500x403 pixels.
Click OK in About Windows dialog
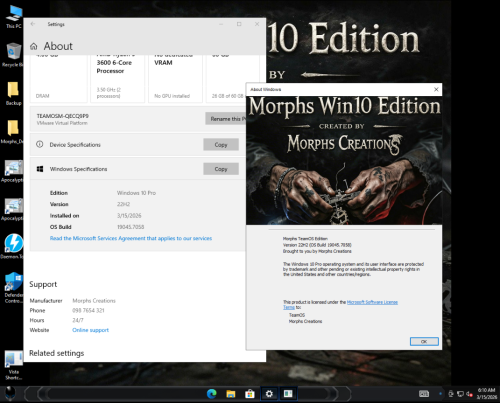424,342
